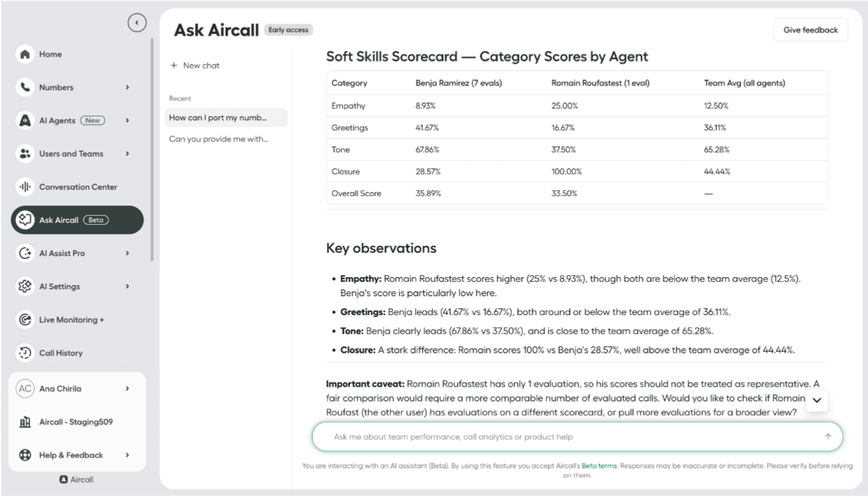Collapse the sidebar with the arrow button
The width and height of the screenshot is (868, 496).
click(x=137, y=23)
